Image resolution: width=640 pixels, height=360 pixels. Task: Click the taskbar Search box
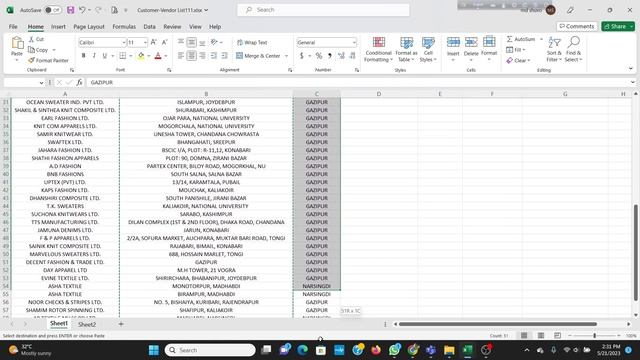[210, 350]
